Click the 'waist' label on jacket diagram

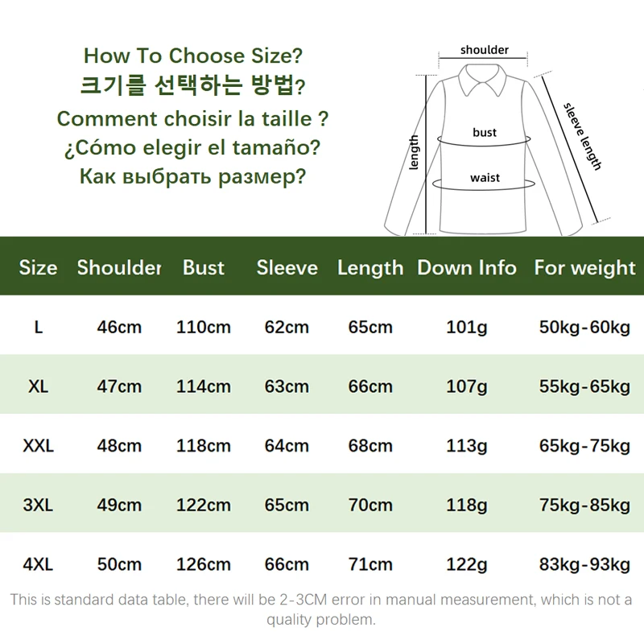[485, 178]
